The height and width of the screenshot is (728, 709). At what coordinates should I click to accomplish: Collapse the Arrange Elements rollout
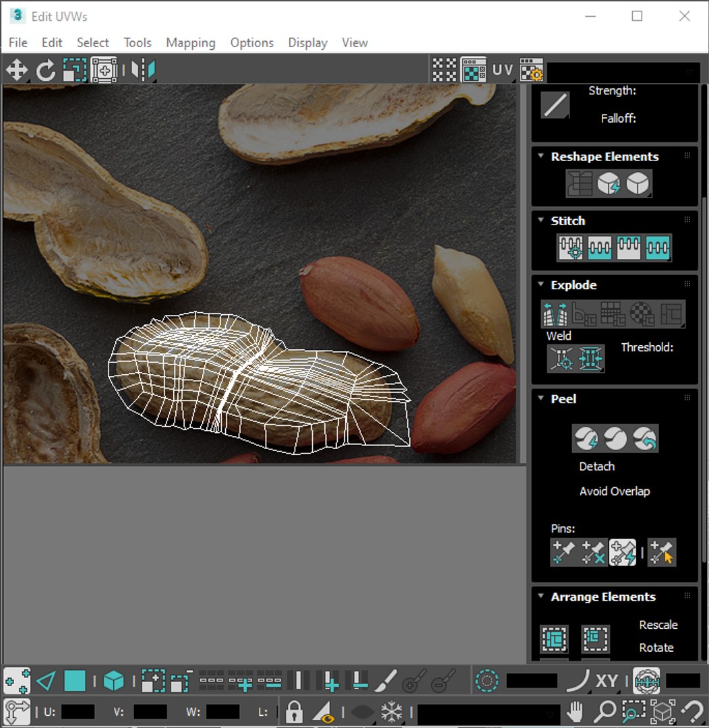coord(541,596)
